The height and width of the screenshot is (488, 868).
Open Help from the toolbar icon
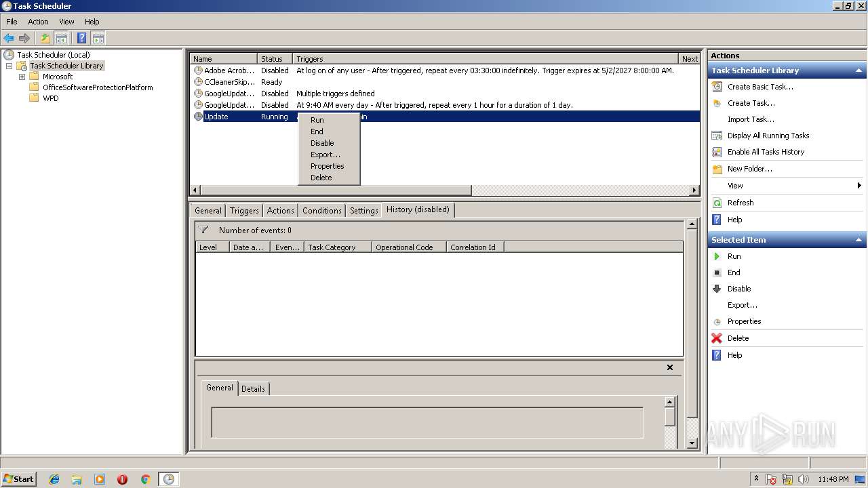81,39
